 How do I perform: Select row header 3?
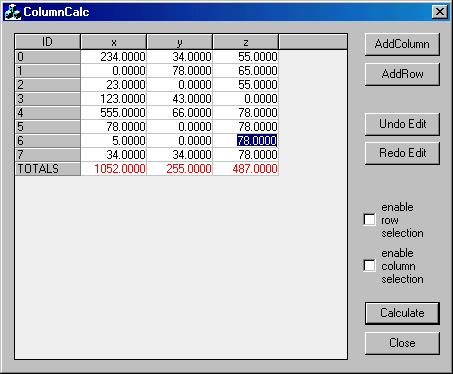[48, 99]
